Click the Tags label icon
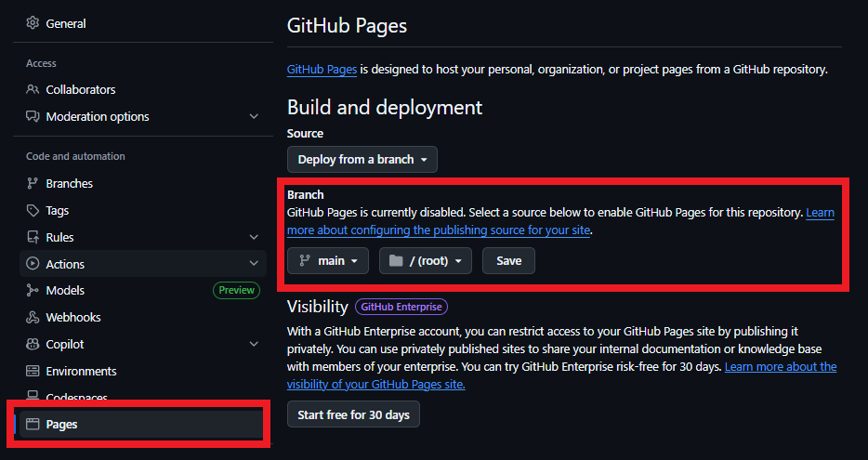868x460 pixels. pos(33,211)
